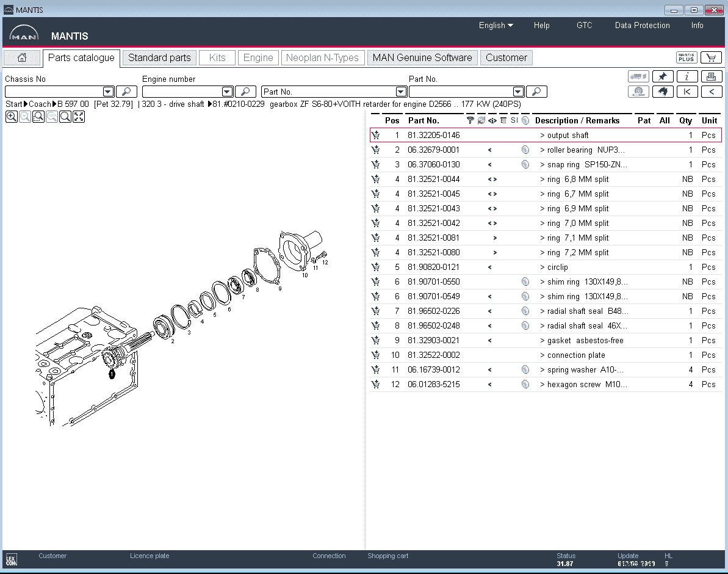Switch to the Parts catalogue tab
Viewport: 728px width, 574px height.
(x=81, y=57)
